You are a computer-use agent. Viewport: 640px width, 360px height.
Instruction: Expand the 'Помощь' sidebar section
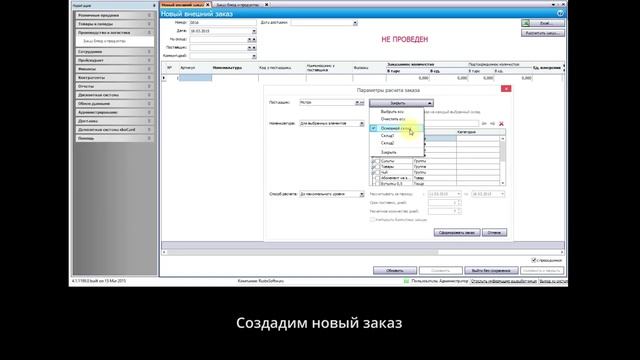(x=114, y=138)
